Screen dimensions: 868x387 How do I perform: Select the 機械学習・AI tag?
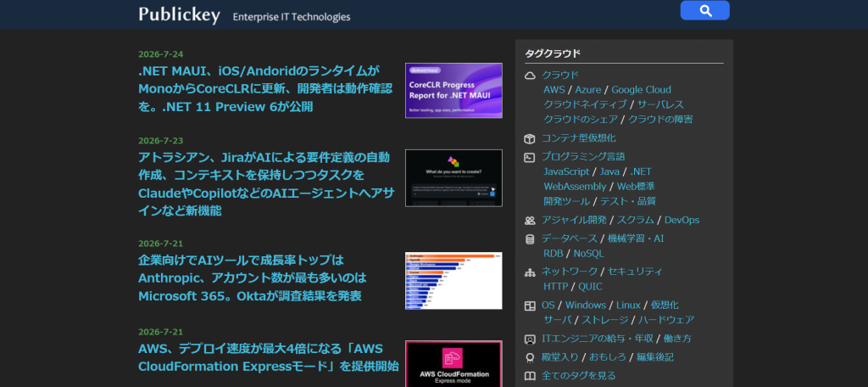[x=636, y=238]
